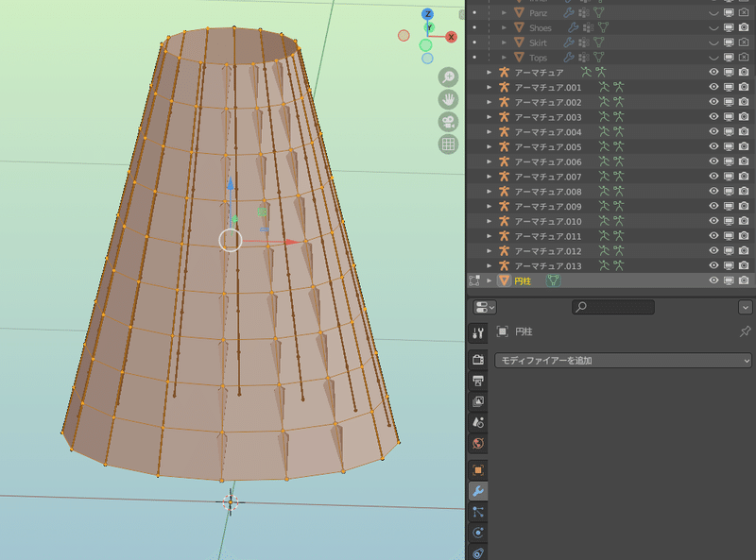Open the World properties tab
756x560 pixels.
coord(478,444)
